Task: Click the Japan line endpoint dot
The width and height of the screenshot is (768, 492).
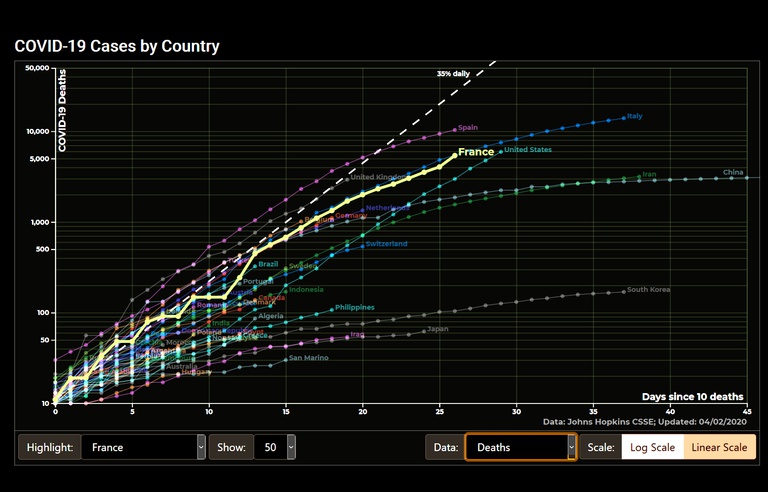Action: pos(424,330)
